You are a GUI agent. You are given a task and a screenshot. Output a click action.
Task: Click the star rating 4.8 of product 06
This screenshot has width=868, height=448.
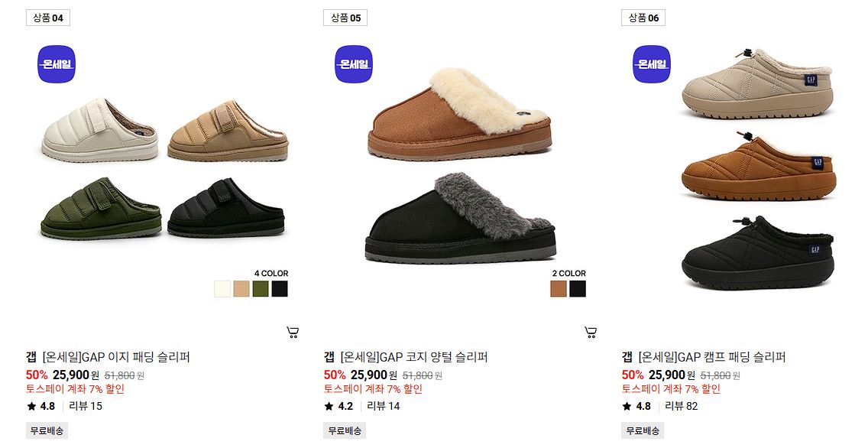pyautogui.click(x=636, y=406)
